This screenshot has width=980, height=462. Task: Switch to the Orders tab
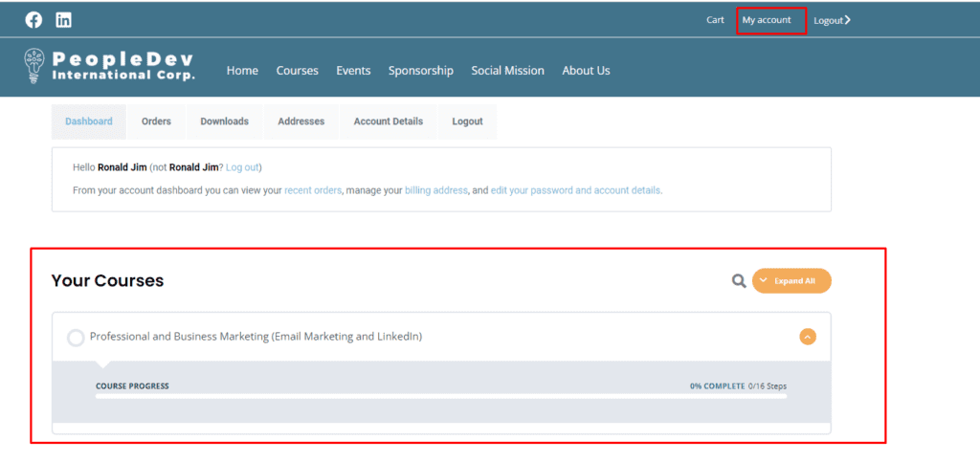[156, 121]
